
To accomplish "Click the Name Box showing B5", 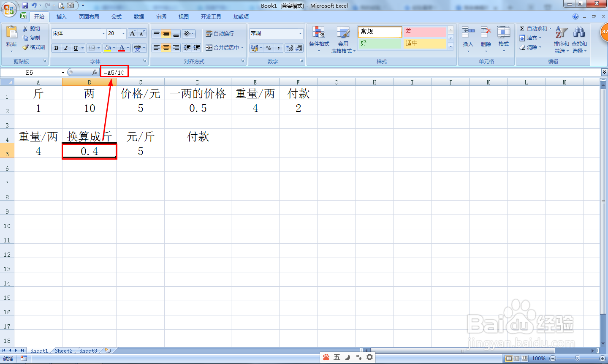I will coord(30,72).
